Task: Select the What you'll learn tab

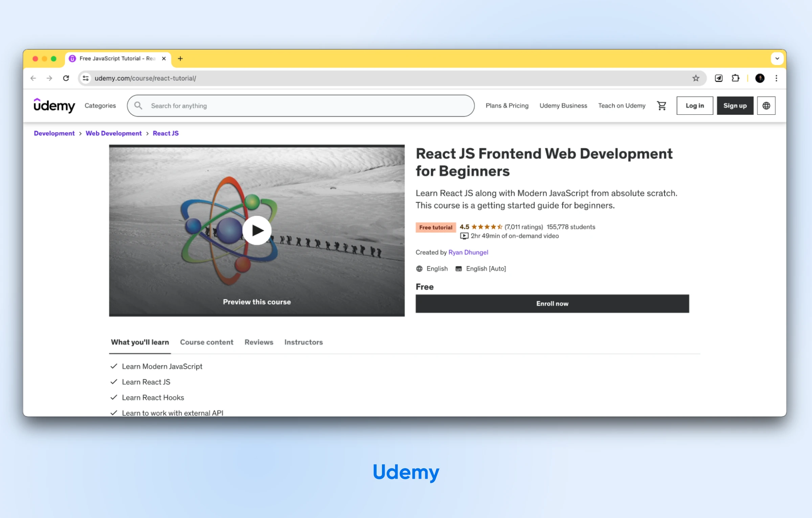Action: tap(140, 342)
